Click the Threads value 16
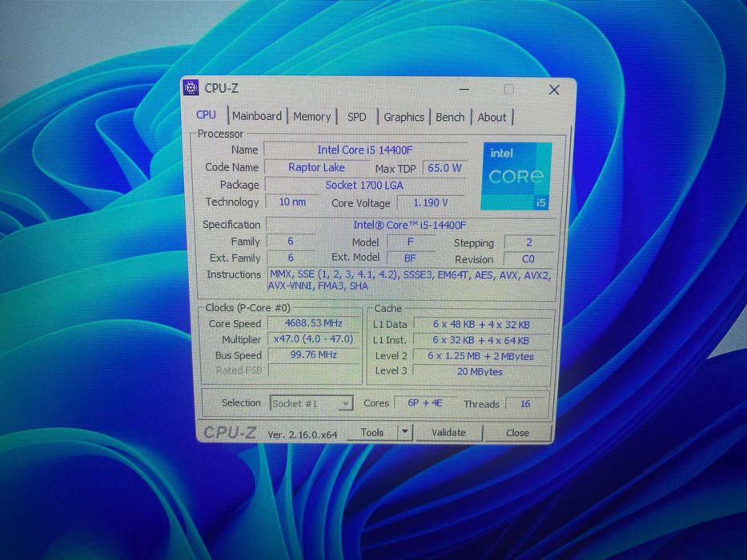Screen dimensions: 747x560 (x=525, y=404)
